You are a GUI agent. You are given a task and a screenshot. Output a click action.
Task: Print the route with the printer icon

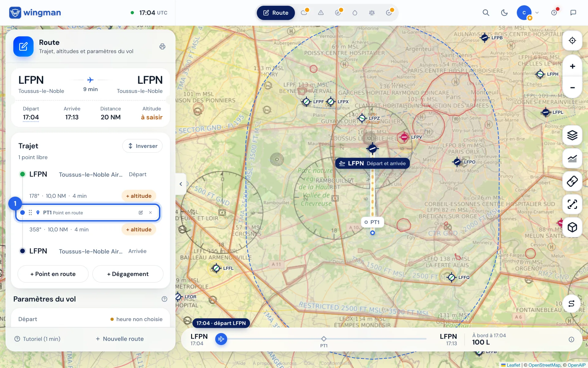click(162, 46)
